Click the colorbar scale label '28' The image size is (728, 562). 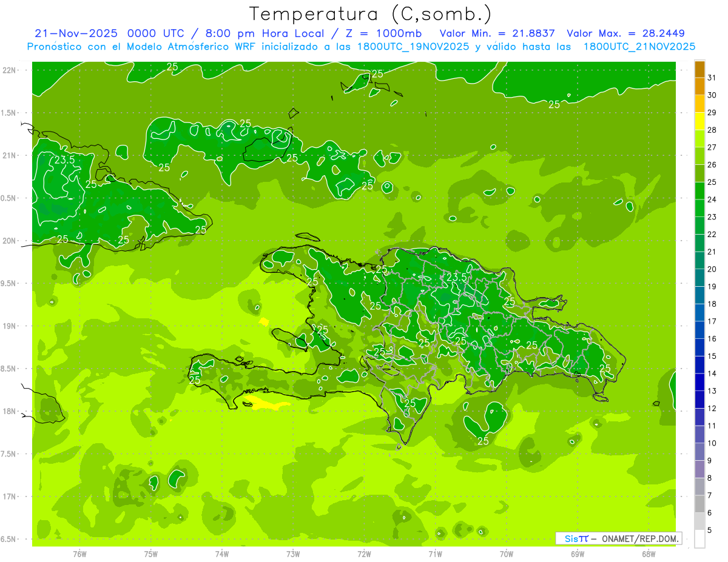coord(712,130)
